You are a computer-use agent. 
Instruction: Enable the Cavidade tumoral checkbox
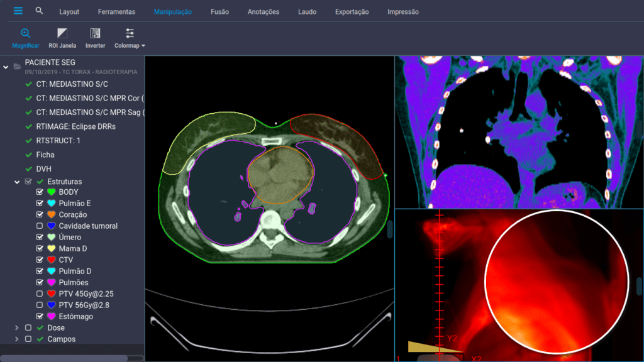click(40, 226)
